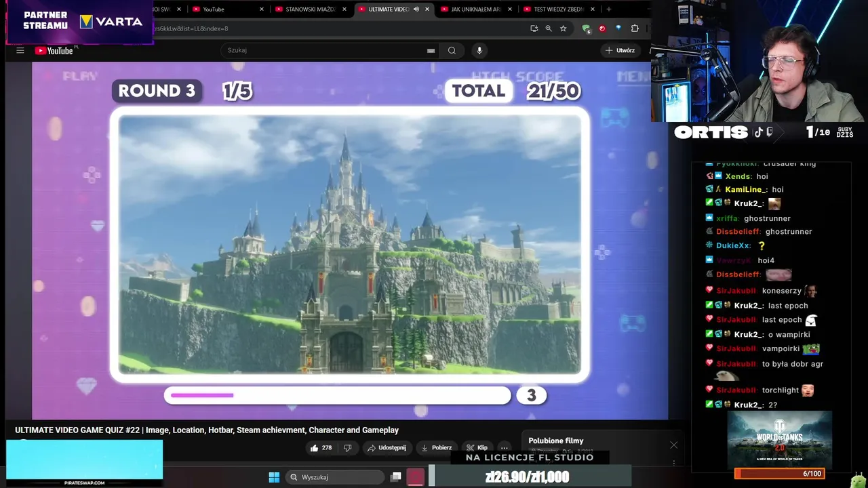Create a clip with the Klip button
The image size is (868, 488).
[477, 448]
